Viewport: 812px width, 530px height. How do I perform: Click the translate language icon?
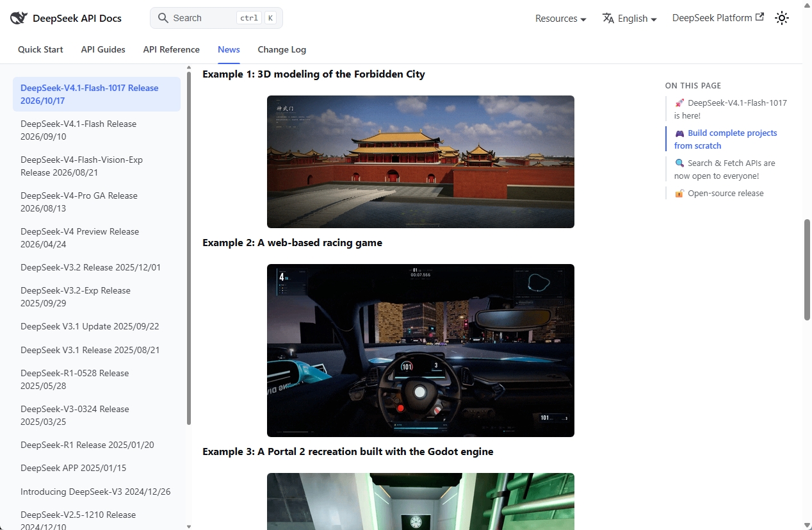[608, 18]
